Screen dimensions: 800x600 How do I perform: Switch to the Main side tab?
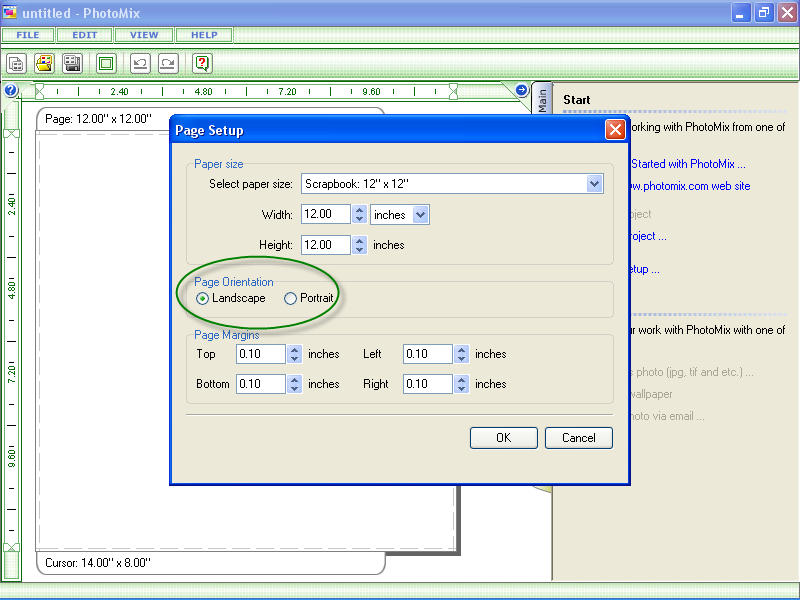542,99
